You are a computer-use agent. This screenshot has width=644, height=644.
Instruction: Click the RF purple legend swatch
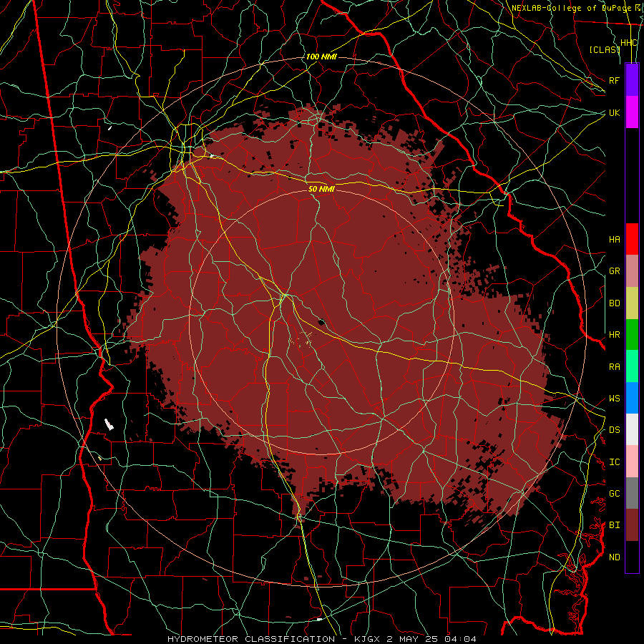click(632, 80)
